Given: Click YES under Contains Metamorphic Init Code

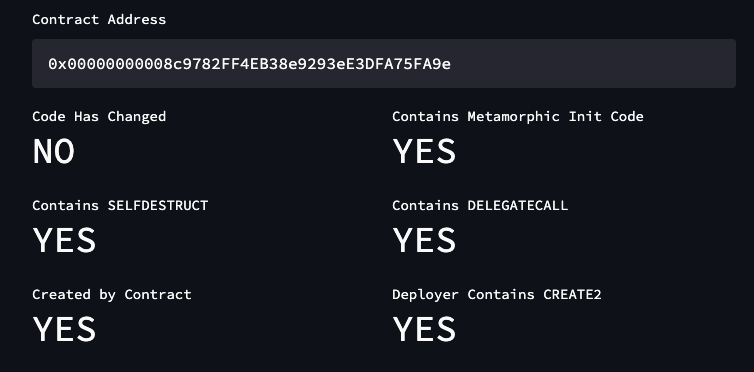Looking at the screenshot, I should pyautogui.click(x=424, y=151).
